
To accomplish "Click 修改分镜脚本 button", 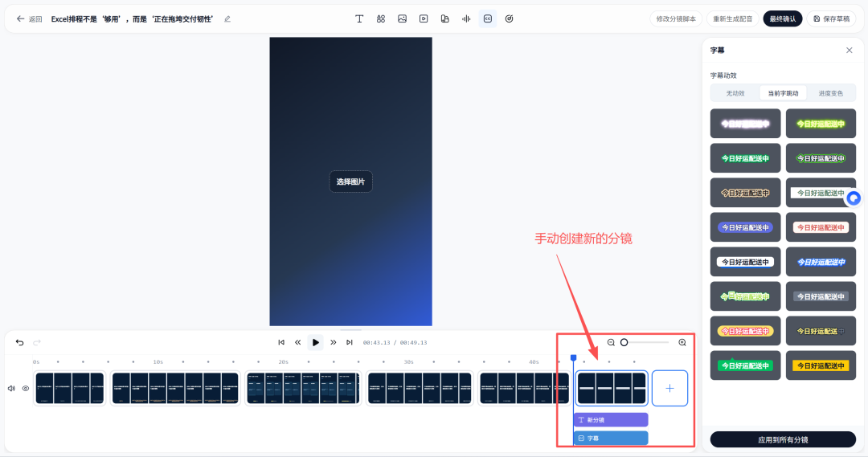I will click(676, 18).
